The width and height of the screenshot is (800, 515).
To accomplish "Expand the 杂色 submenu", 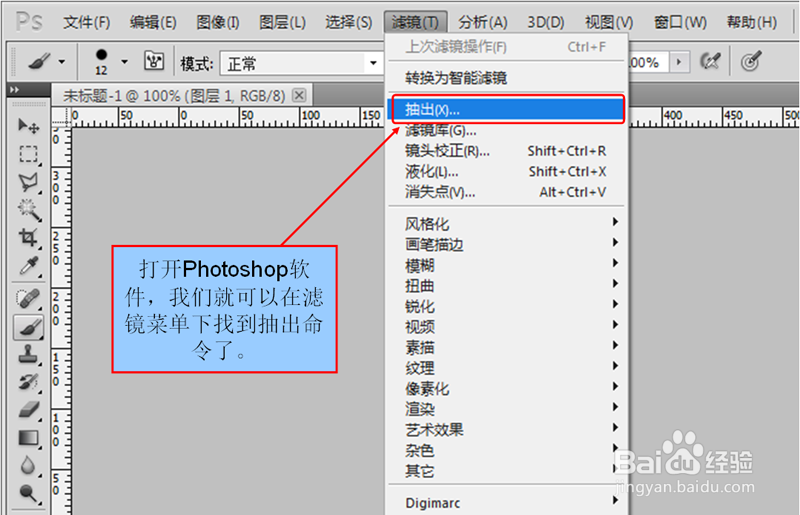I will [x=506, y=451].
